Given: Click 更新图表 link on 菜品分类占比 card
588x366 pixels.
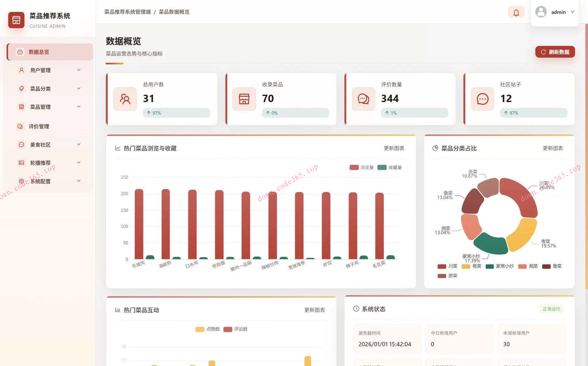Looking at the screenshot, I should [552, 148].
